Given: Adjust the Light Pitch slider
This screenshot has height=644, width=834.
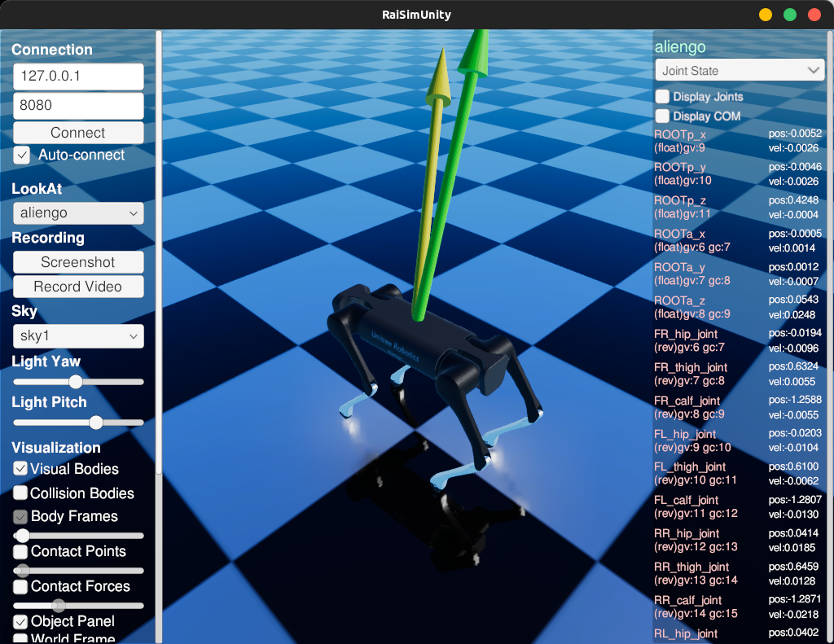Looking at the screenshot, I should [x=95, y=423].
